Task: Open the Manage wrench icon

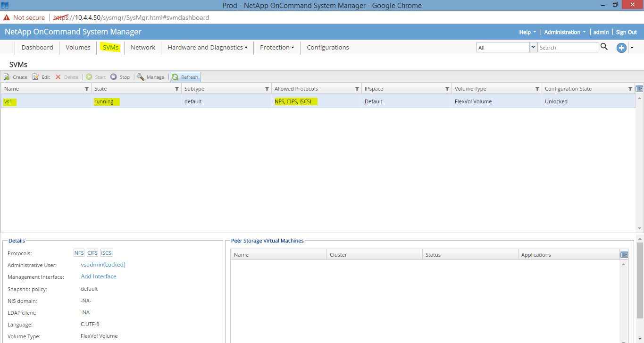Action: click(x=140, y=76)
